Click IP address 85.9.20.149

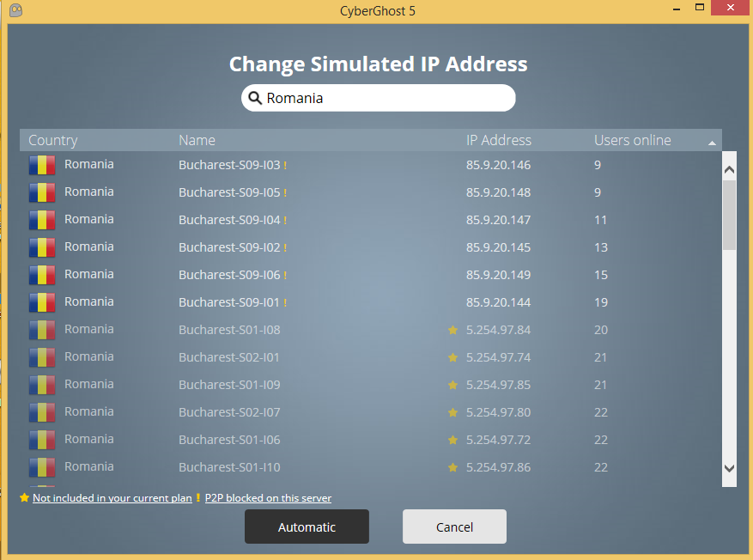point(498,275)
